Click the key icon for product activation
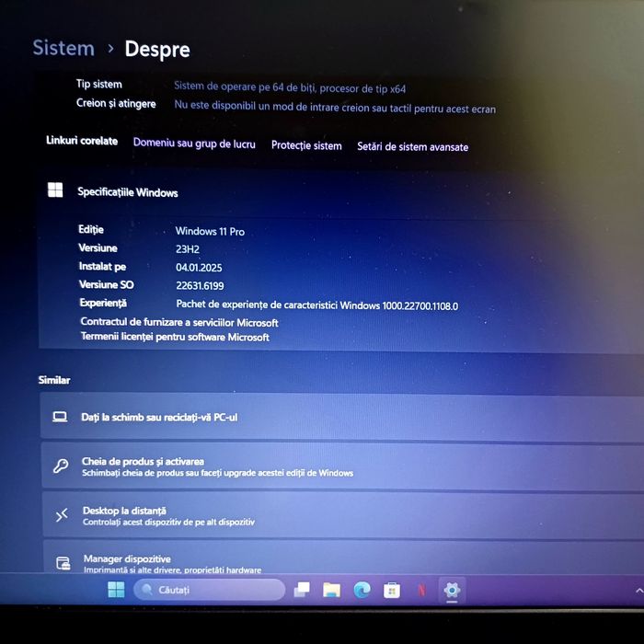This screenshot has height=644, width=644. (x=61, y=466)
